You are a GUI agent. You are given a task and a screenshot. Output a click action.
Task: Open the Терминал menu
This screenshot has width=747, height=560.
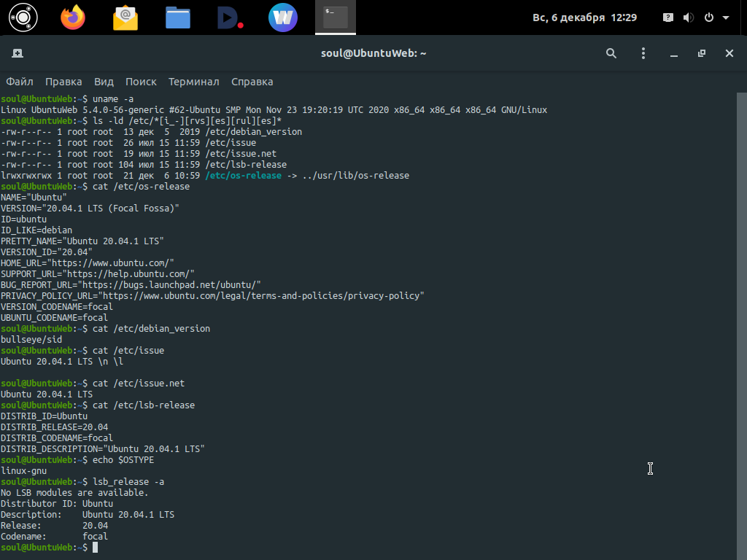pyautogui.click(x=194, y=82)
